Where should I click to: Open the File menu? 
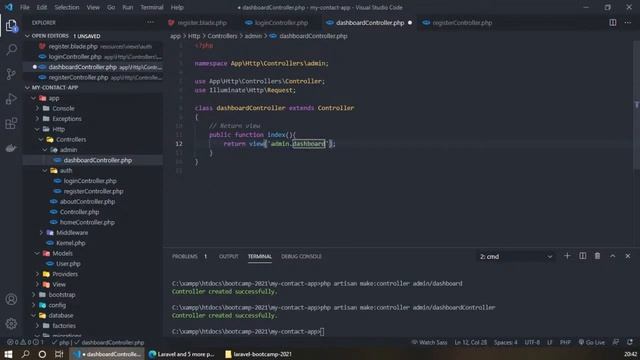pos(24,7)
